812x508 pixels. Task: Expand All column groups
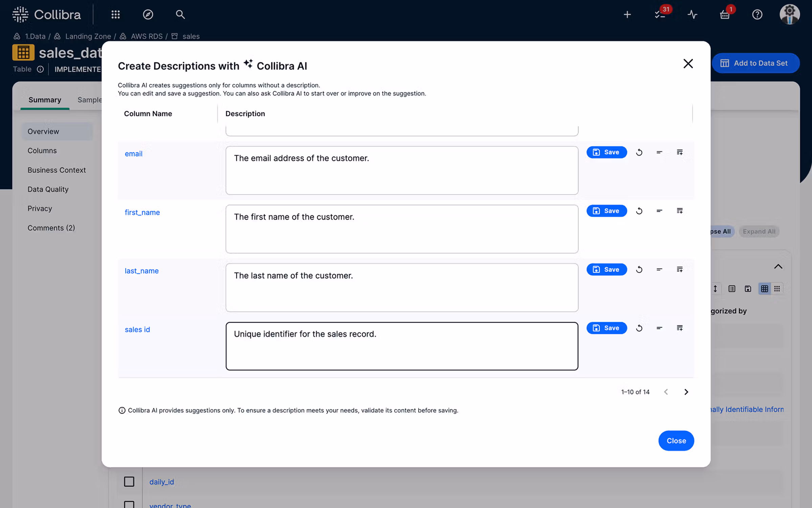pos(759,231)
